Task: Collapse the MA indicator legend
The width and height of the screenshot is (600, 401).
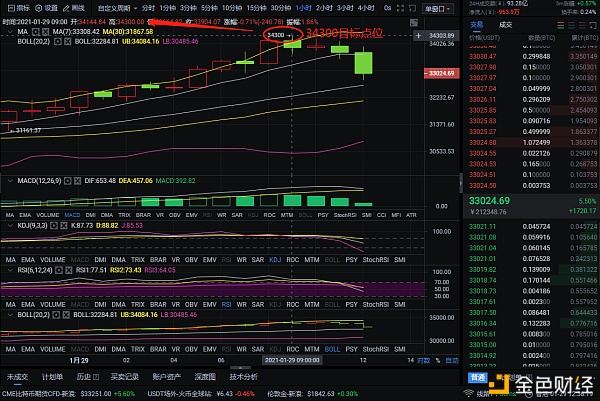Action: click(x=10, y=32)
